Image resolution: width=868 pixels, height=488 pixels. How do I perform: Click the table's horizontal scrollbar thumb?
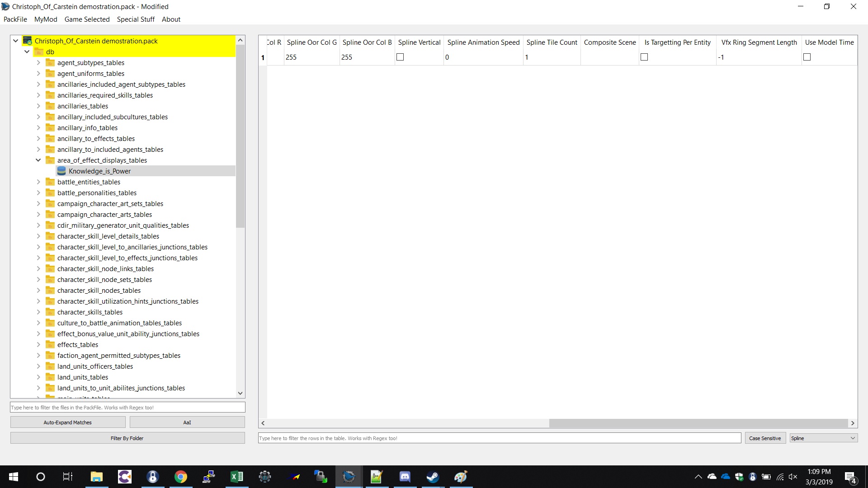click(698, 423)
